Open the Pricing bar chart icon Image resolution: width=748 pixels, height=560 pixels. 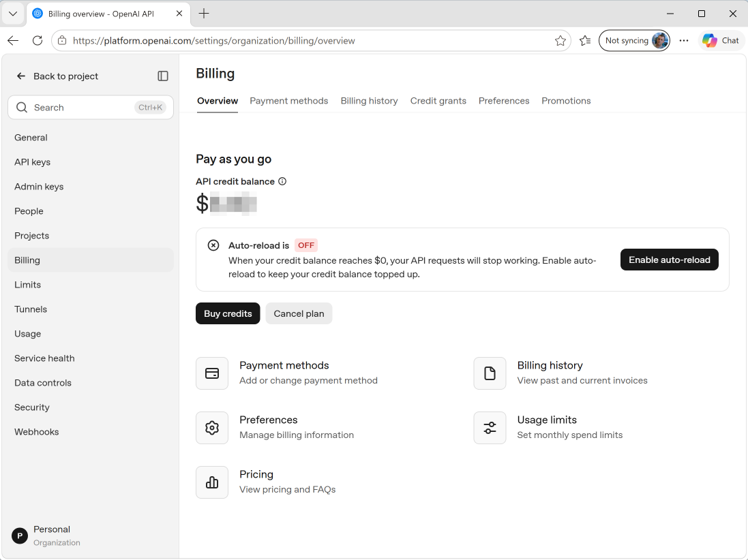point(212,482)
